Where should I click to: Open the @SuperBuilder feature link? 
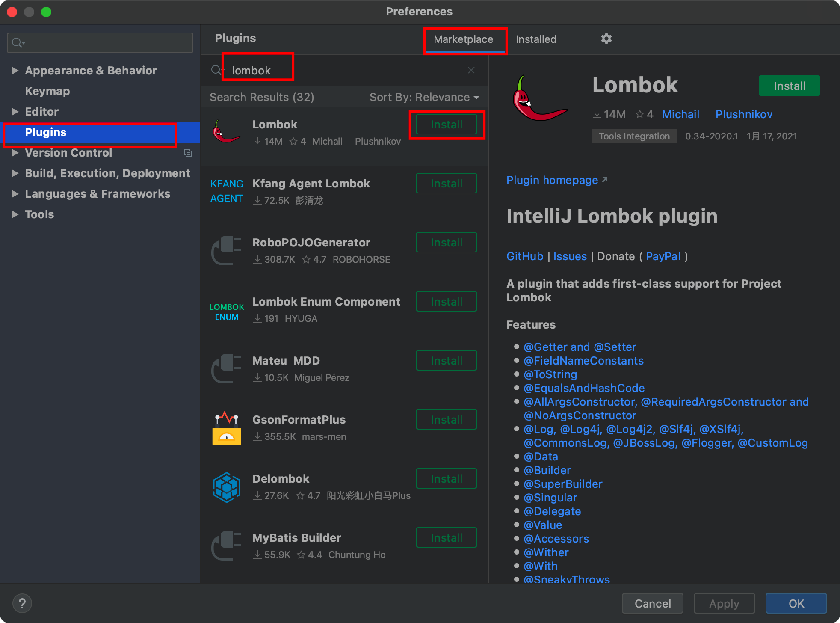click(563, 484)
